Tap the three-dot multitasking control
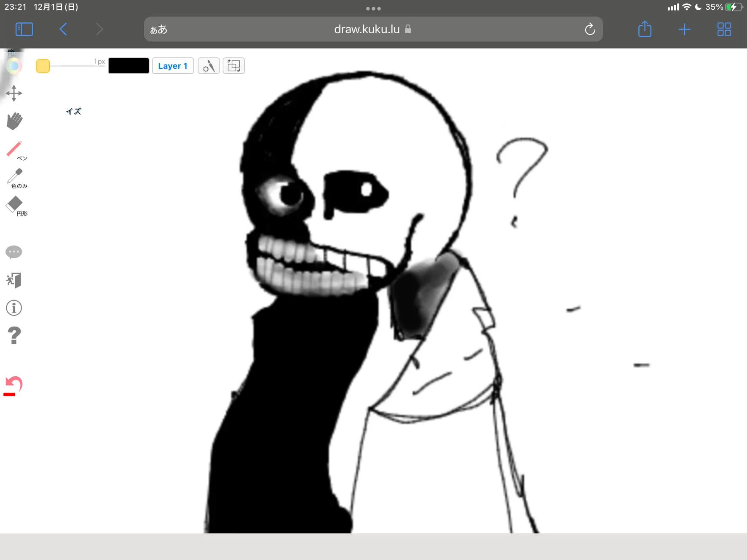Screen dimensions: 747x560 pos(373,8)
